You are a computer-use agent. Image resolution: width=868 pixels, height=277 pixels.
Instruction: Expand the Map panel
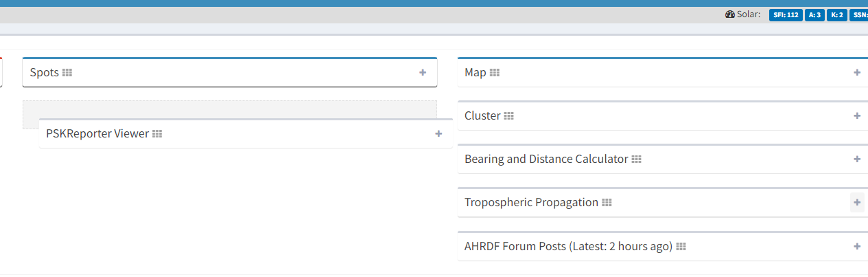pos(857,72)
